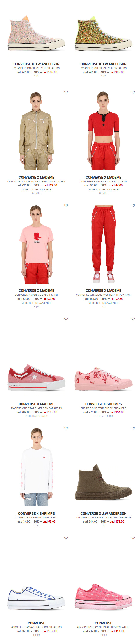Heart the Mademe One Star Platform Sneakers
Viewport: 139px width, 644px height.
[x=66, y=319]
